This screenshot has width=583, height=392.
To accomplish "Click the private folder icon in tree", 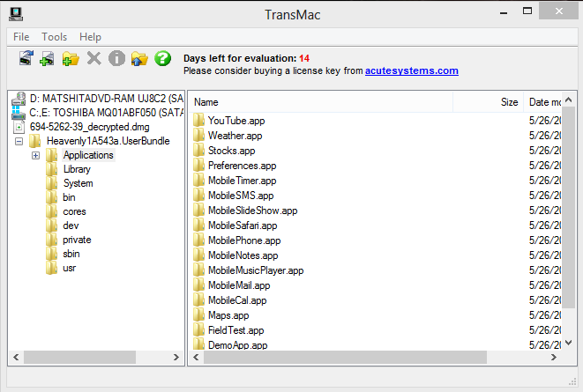I will point(52,240).
